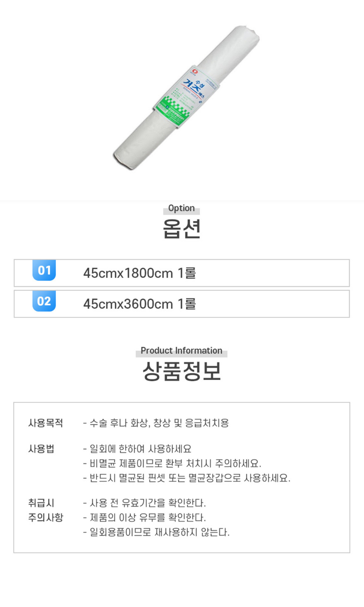Click the 재사용하지 않는다 line
This screenshot has height=607, width=364.
157,532
